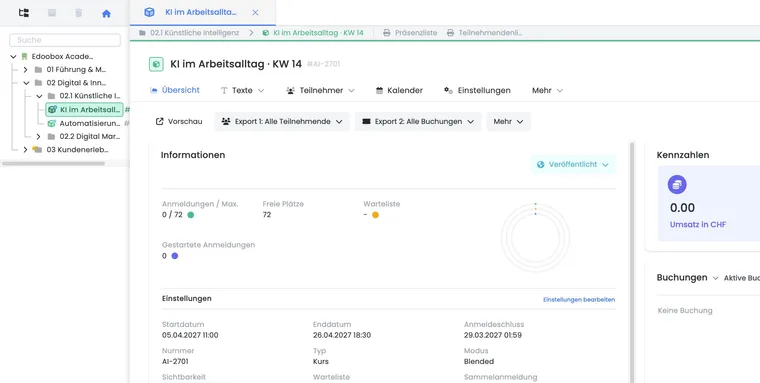Screen dimensions: 760x383
Task: Select KI im Arbeitsall... in the tree
Action: pyautogui.click(x=84, y=110)
